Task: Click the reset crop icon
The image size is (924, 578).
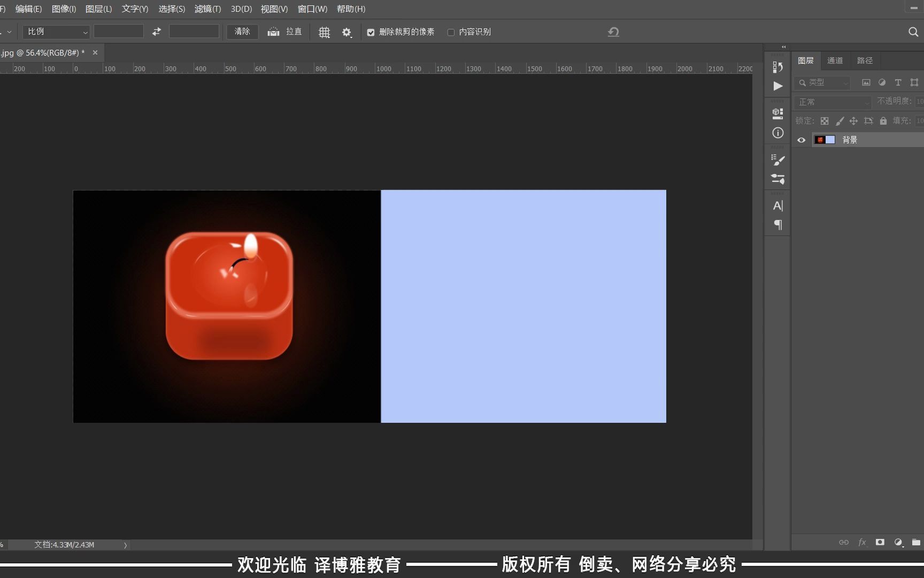Action: (613, 32)
